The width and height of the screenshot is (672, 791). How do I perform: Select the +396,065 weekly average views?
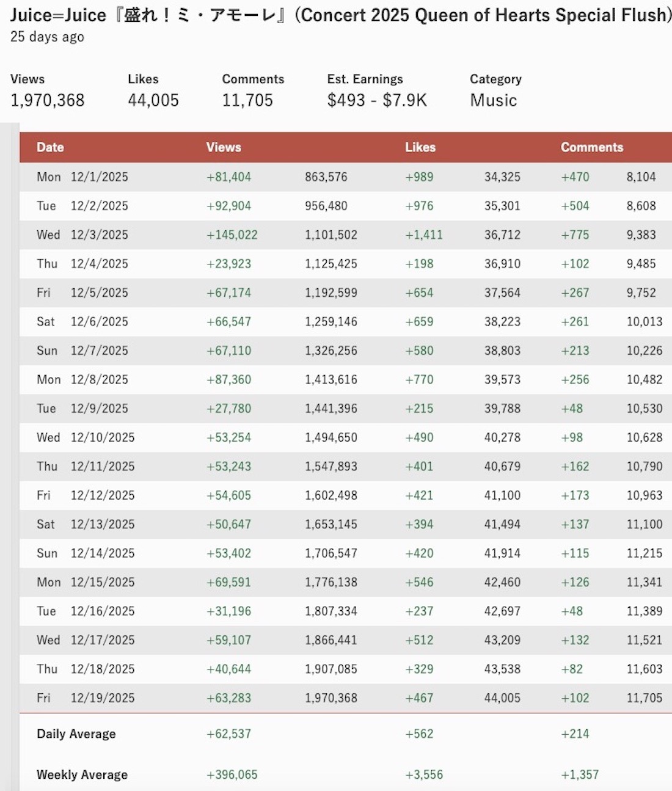pos(232,775)
